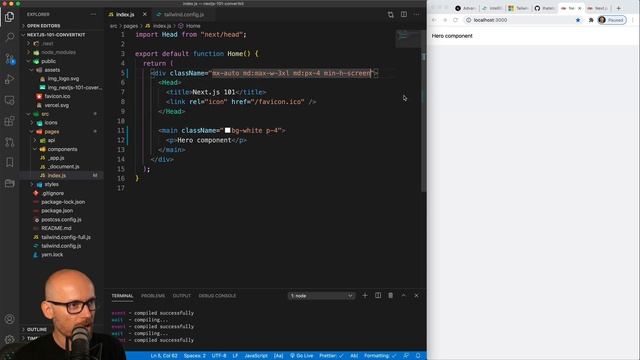
Task: Click the white color swatch before bg-white
Action: click(227, 131)
